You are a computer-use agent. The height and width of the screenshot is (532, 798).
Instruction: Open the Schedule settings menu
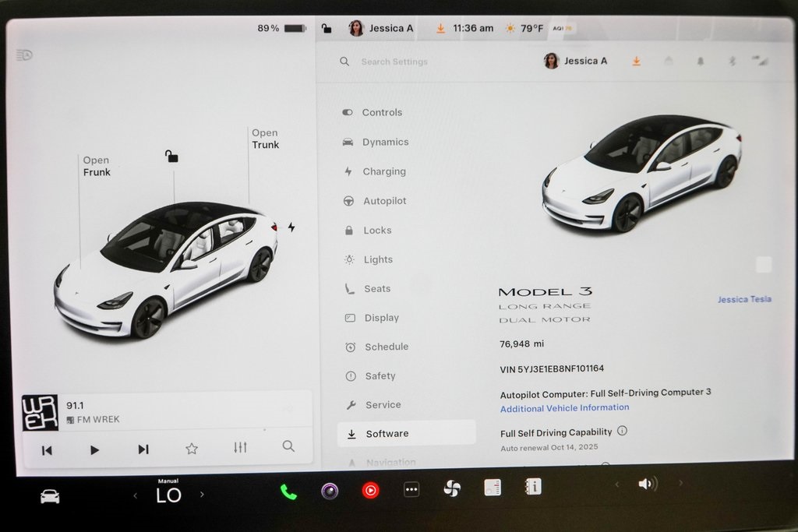pyautogui.click(x=377, y=347)
